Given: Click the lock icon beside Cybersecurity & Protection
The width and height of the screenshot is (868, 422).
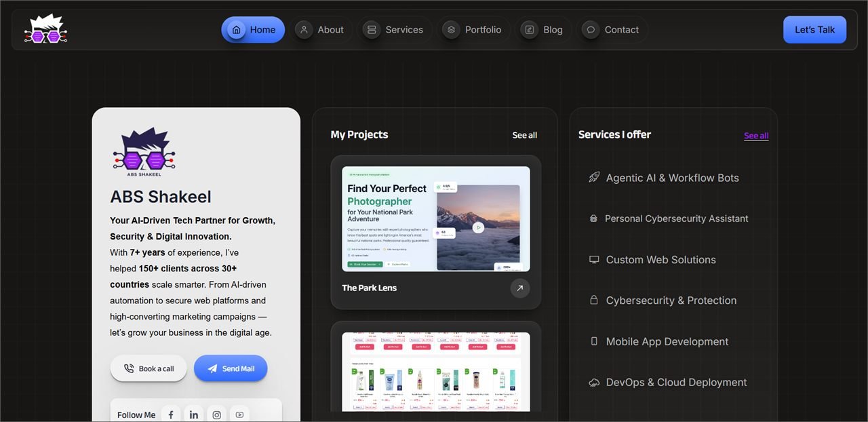Looking at the screenshot, I should click(594, 301).
